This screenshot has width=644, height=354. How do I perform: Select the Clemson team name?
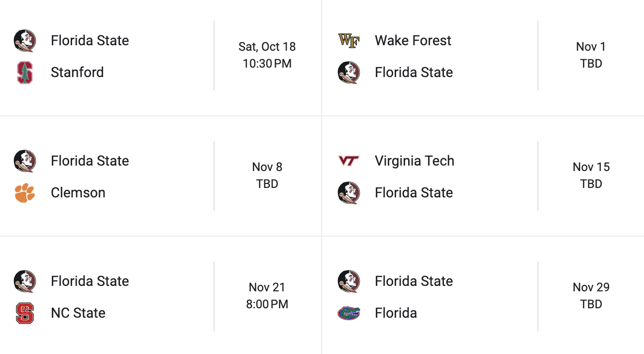[78, 193]
